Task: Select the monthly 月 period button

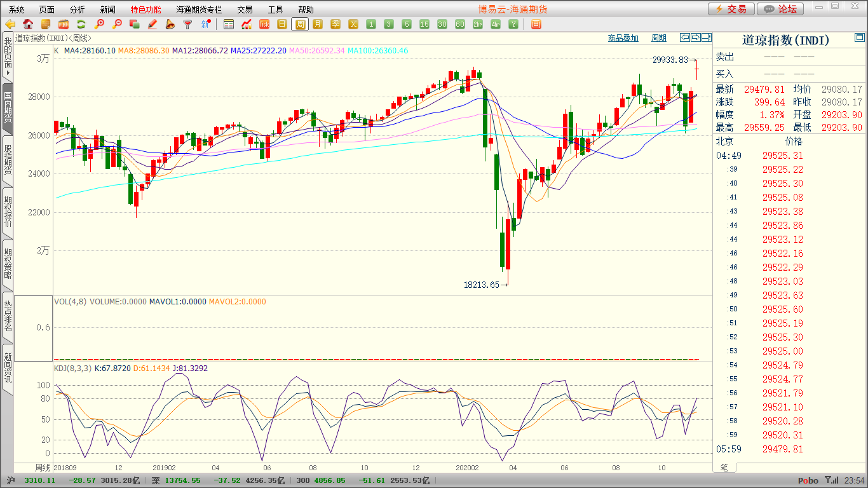Action: tap(318, 24)
